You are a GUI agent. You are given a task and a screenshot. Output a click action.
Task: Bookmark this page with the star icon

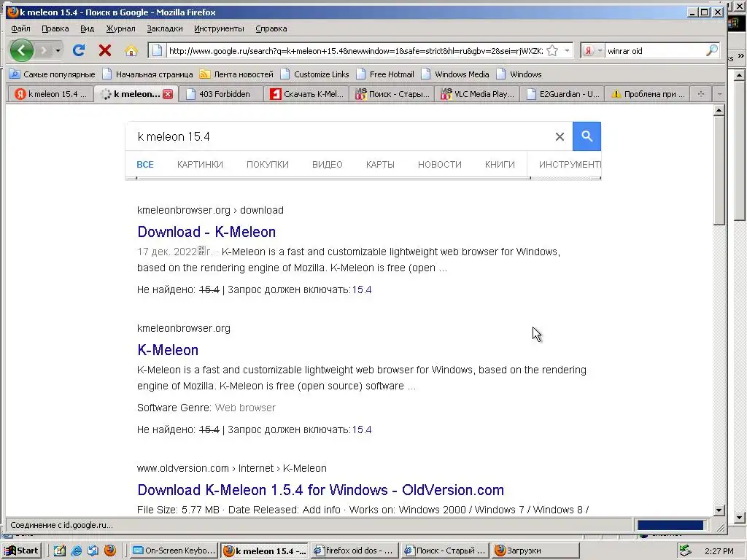point(553,50)
